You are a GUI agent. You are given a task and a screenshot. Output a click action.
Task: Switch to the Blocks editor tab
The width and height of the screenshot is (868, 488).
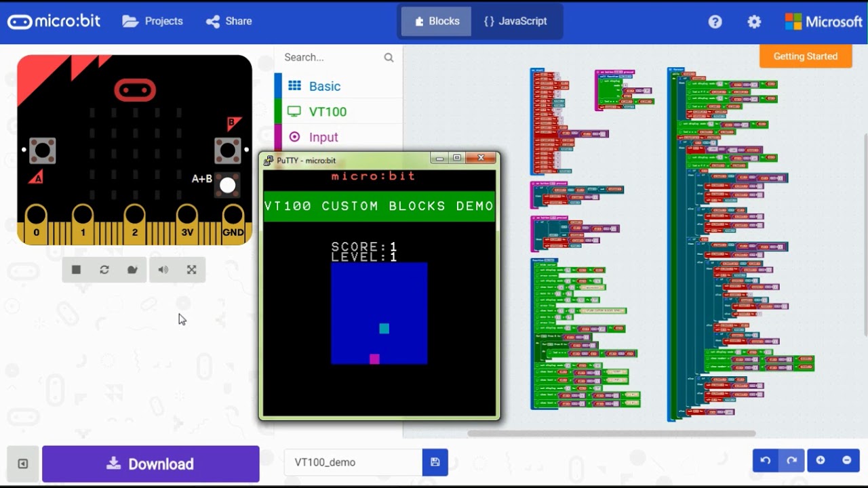(436, 21)
